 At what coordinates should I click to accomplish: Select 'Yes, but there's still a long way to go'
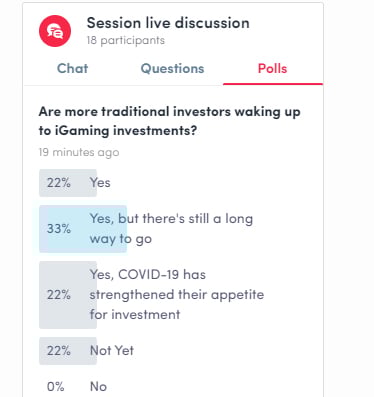[x=171, y=229]
